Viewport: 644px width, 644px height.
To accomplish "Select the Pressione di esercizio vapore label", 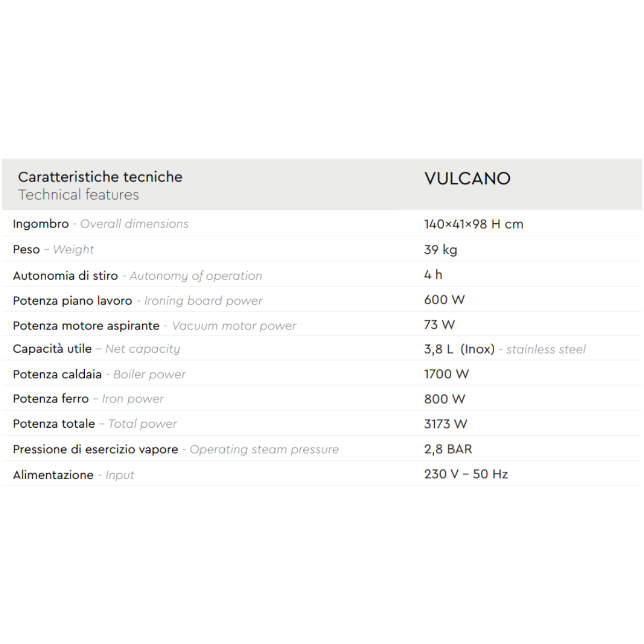I will click(175, 450).
